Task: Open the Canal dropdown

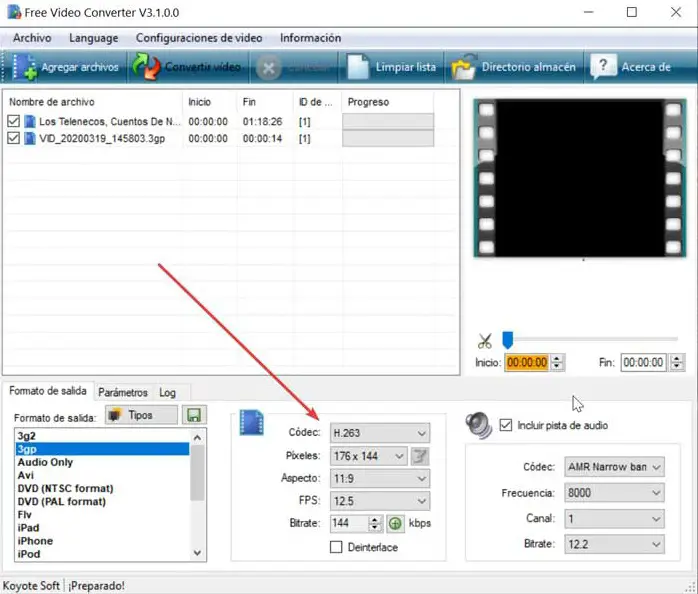Action: 614,519
